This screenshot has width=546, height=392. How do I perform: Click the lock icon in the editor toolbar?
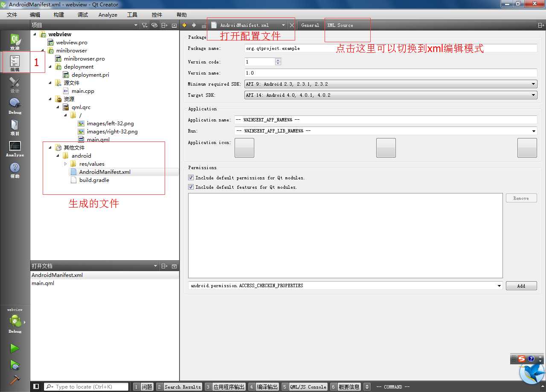204,25
